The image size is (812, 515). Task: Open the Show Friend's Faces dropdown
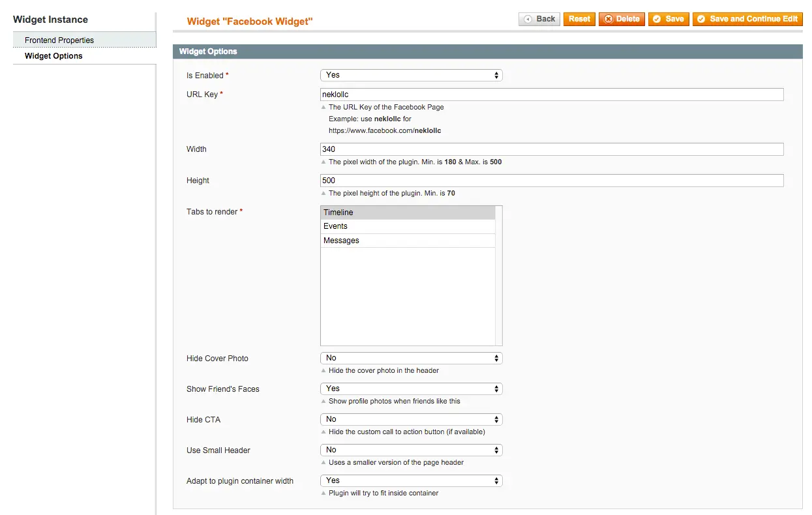tap(412, 389)
